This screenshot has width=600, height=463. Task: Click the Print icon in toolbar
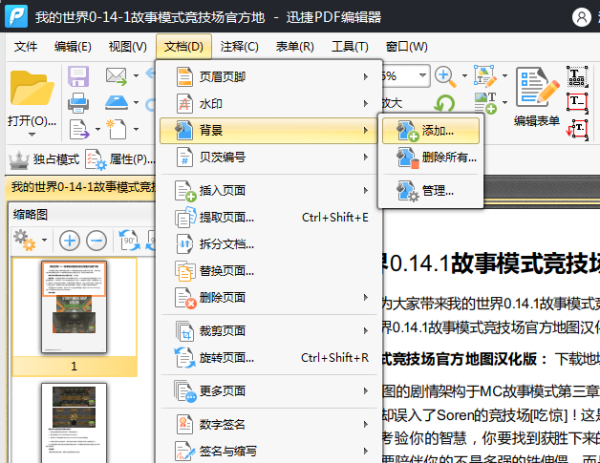point(78,103)
